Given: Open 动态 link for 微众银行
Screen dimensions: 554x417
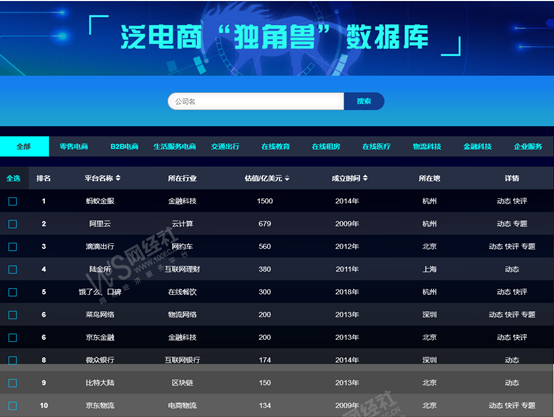Looking at the screenshot, I should tap(512, 360).
